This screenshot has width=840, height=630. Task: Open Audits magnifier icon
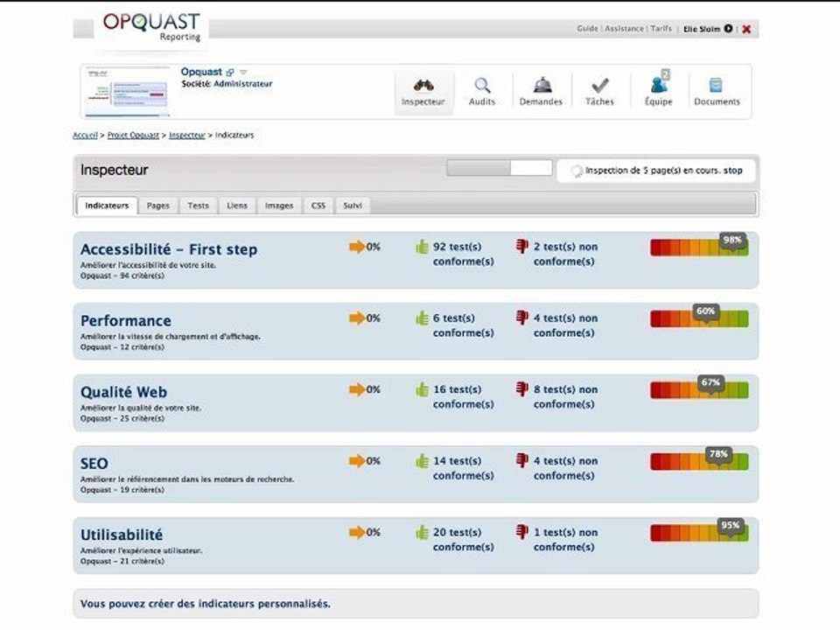482,85
